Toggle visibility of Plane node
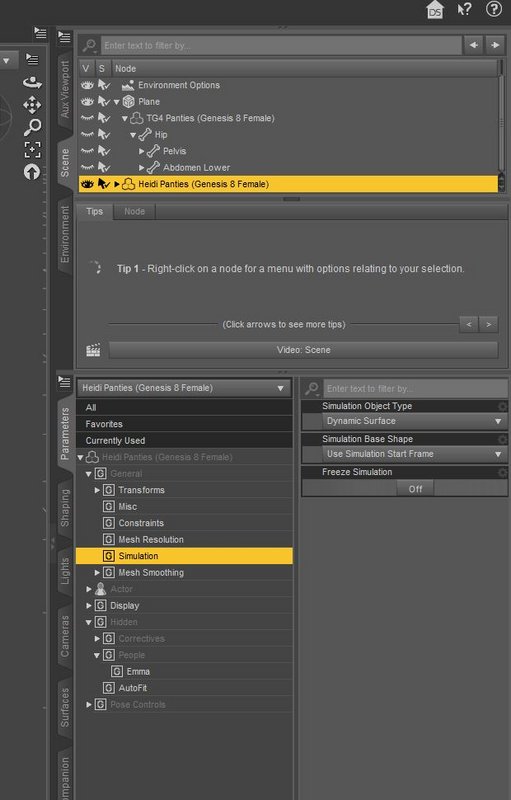 87,102
